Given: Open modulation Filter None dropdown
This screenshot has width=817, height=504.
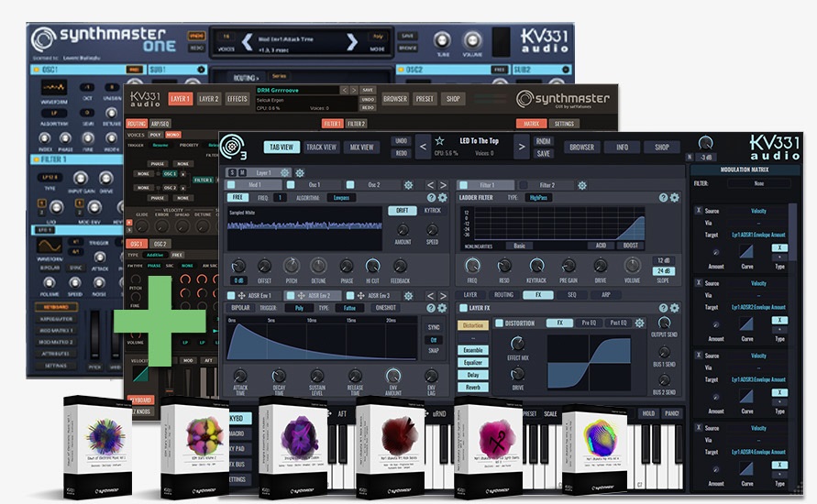Looking at the screenshot, I should [x=759, y=183].
